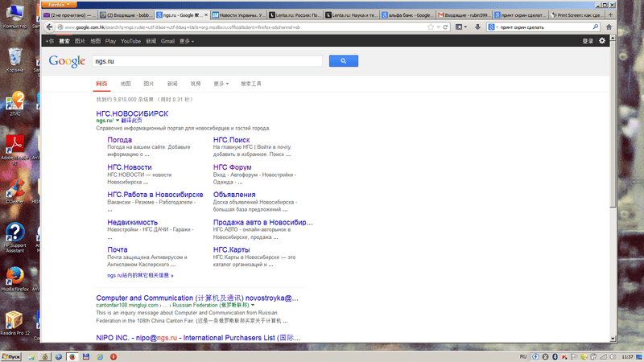Switch to the Print Screen: как сделать tab
Screen dimensions: 644x362
pos(577,14)
